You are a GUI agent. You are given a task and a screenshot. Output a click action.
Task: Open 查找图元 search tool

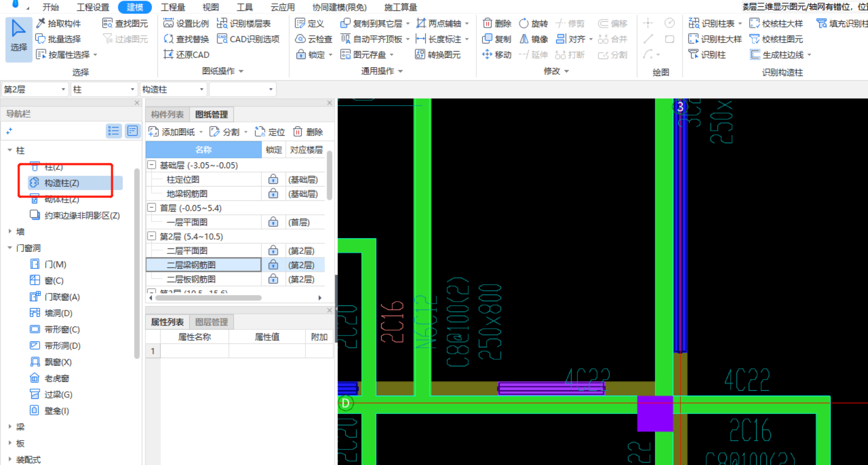click(125, 23)
